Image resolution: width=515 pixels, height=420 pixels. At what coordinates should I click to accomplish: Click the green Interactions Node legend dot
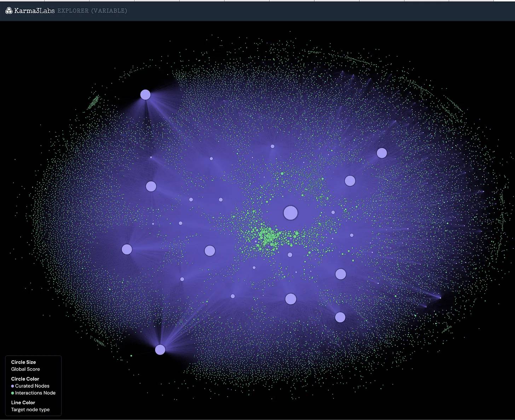[x=13, y=393]
